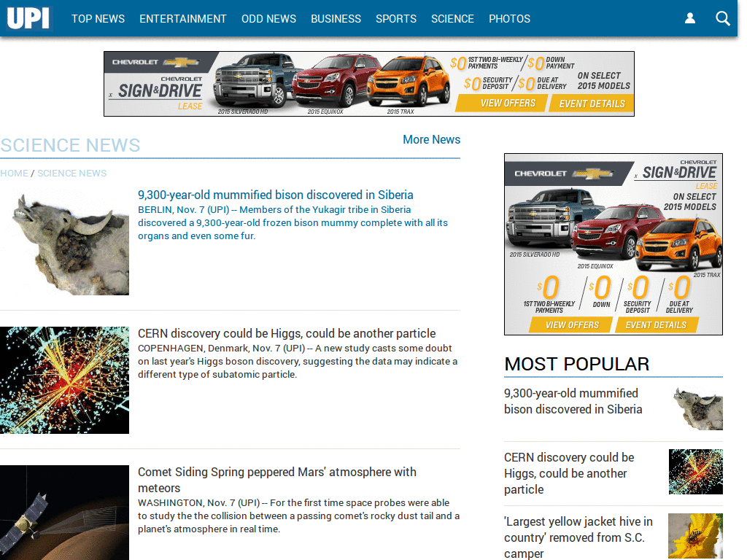The image size is (747, 560).
Task: Open Most Popular yellow jacket hive story
Action: coord(578,537)
